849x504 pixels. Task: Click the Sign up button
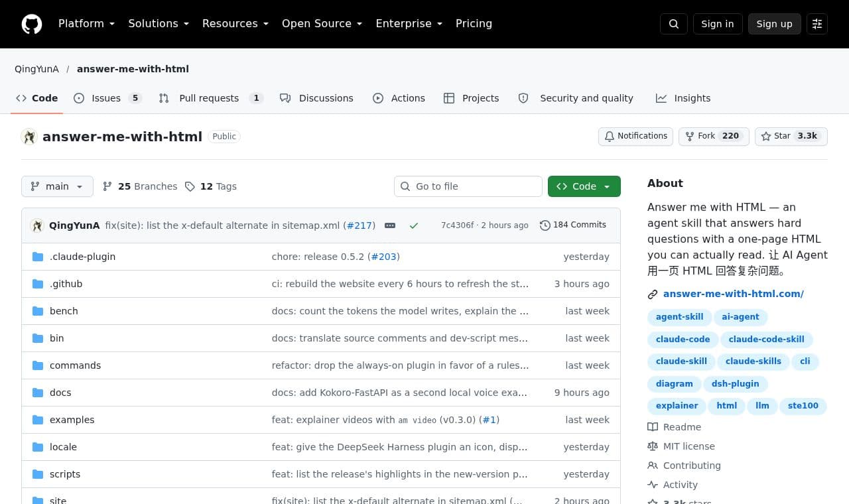click(x=775, y=24)
